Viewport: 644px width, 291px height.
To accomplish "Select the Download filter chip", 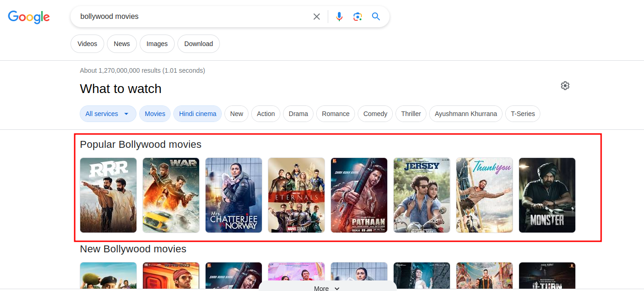I will [x=199, y=44].
